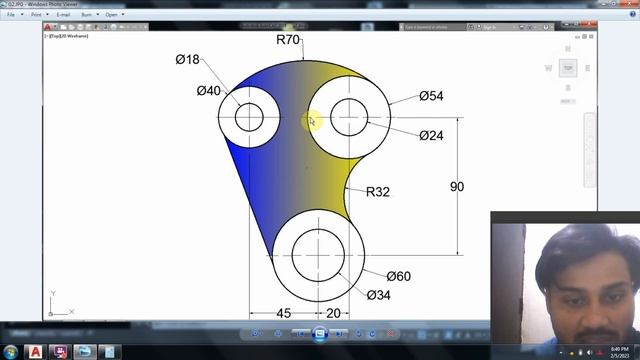The width and height of the screenshot is (640, 360).
Task: Click the red AutoCAD application logo
Action: coord(48,27)
